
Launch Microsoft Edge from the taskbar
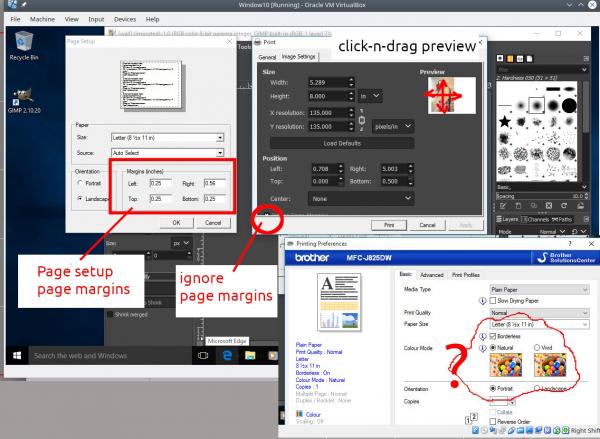[227, 356]
